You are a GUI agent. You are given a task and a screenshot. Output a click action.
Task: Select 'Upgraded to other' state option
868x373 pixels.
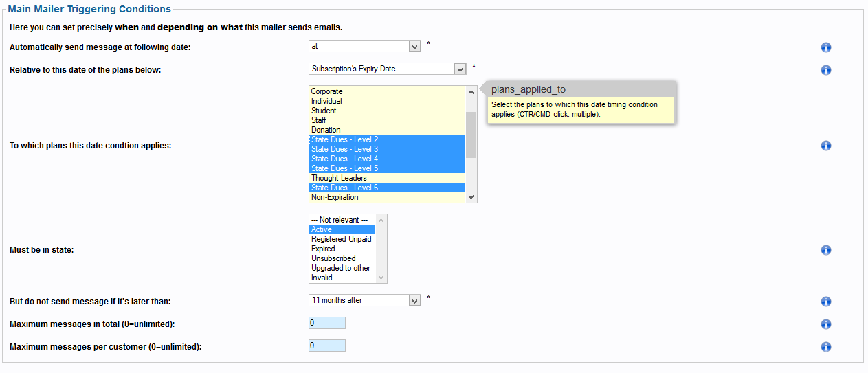coord(342,268)
